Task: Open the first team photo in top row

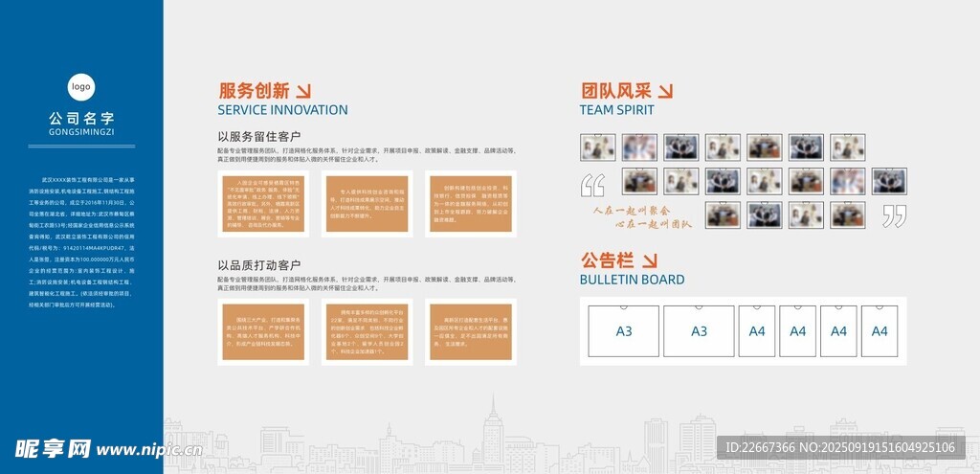Action: [x=597, y=147]
